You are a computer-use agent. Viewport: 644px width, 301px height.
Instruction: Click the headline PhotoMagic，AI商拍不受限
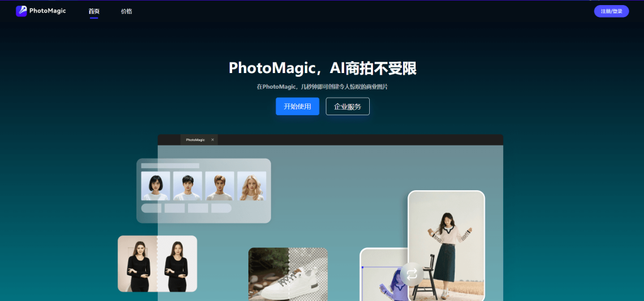click(x=322, y=68)
